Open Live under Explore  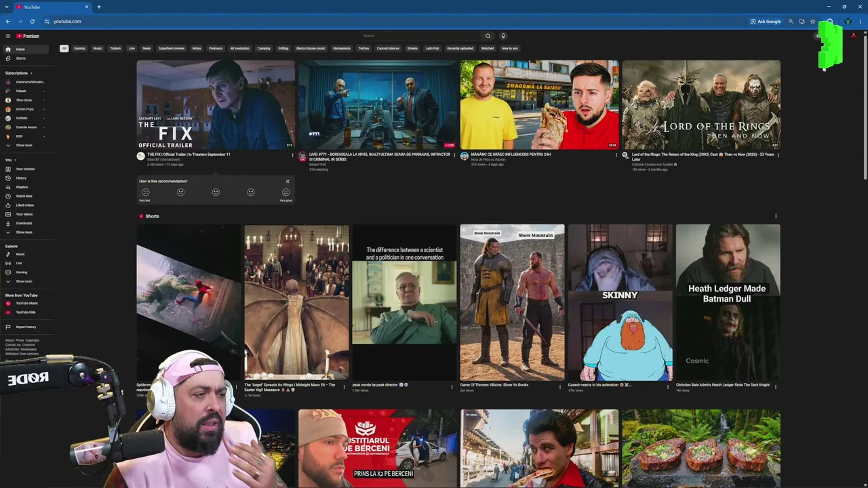click(x=24, y=263)
